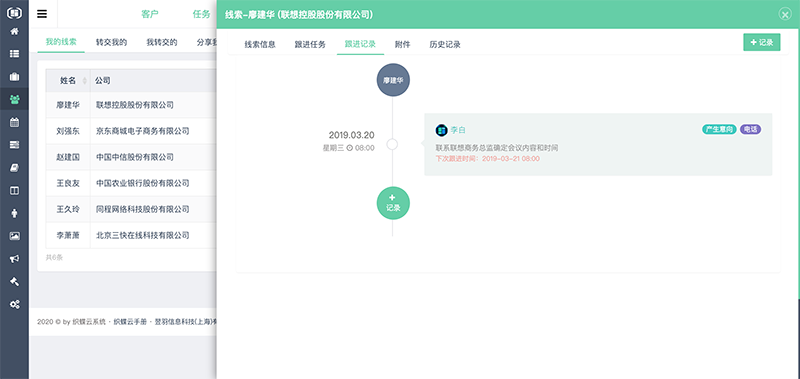Open the people group icon in sidebar
The width and height of the screenshot is (800, 379).
coord(14,99)
